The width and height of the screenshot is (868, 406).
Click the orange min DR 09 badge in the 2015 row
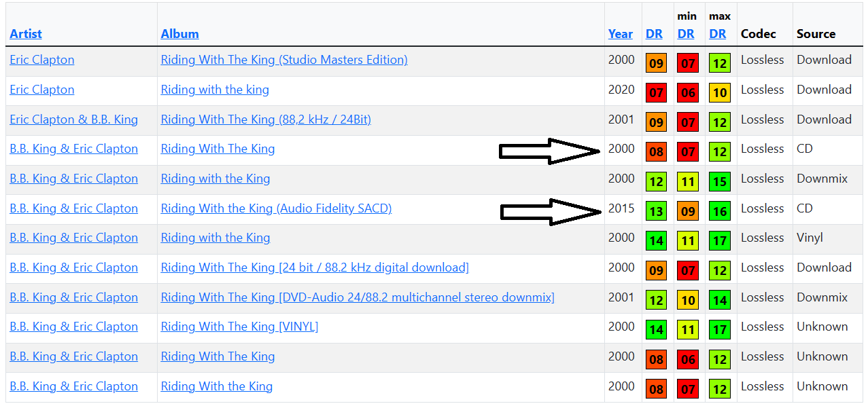(x=688, y=211)
